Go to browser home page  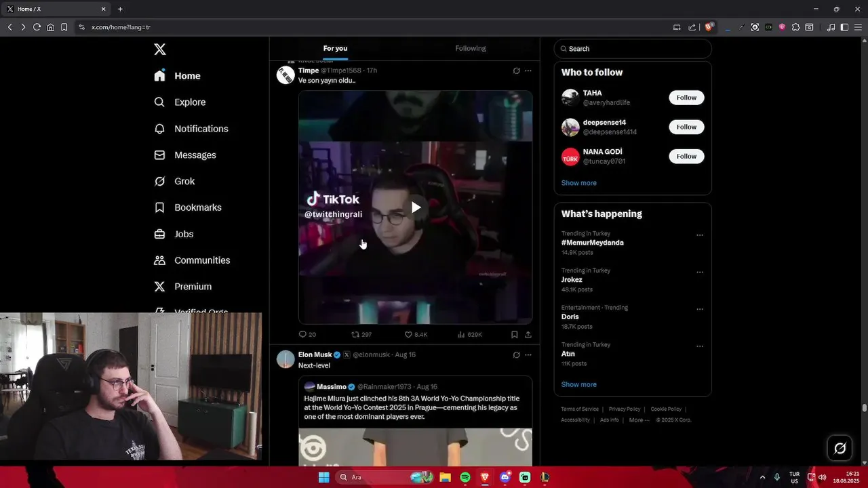pyautogui.click(x=50, y=27)
